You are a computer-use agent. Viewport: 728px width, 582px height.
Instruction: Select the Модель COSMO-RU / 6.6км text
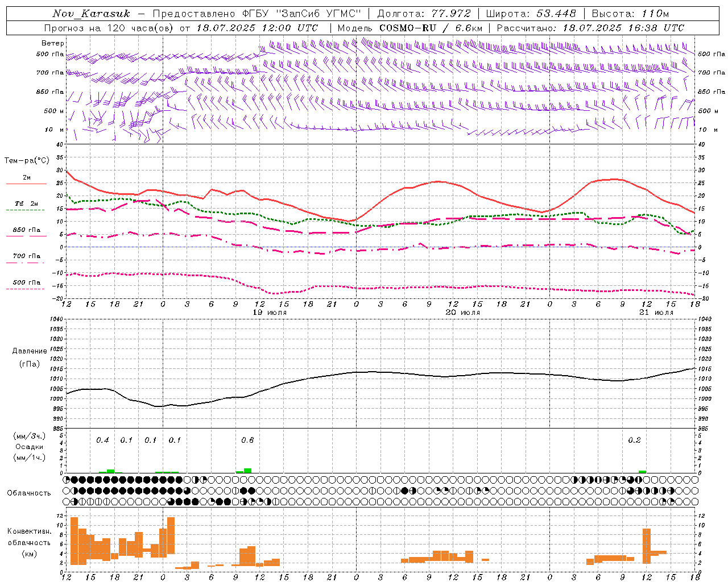pyautogui.click(x=409, y=28)
